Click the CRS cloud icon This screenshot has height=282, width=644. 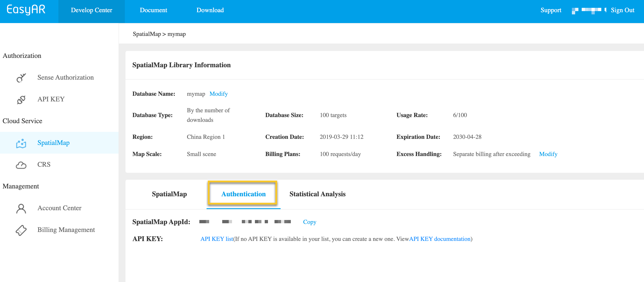click(x=21, y=165)
